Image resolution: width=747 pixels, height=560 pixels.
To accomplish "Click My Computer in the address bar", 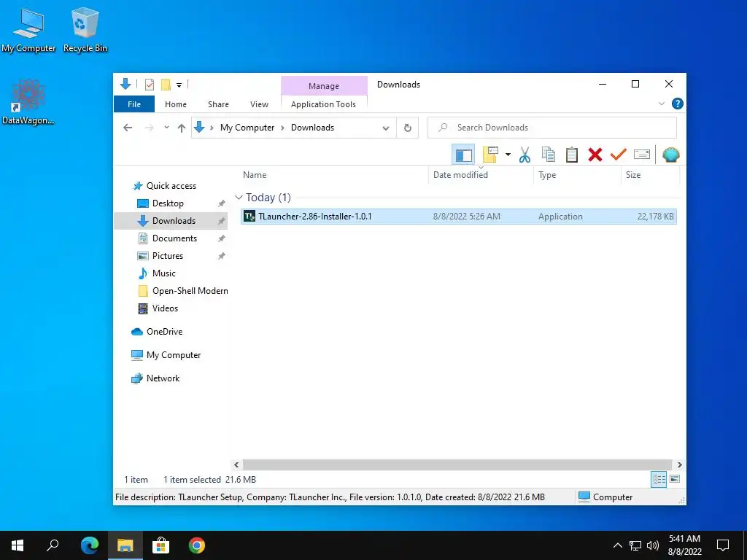I will 247,128.
